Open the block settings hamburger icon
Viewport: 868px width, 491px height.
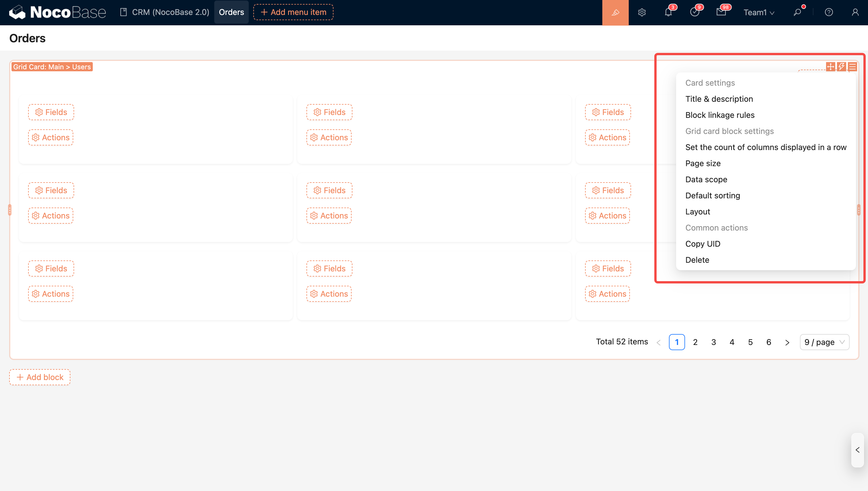(852, 66)
